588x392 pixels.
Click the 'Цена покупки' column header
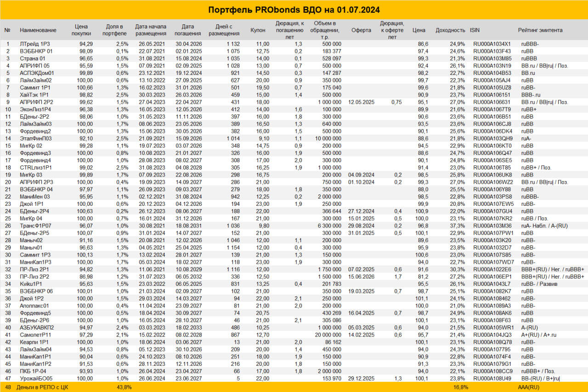click(x=81, y=30)
